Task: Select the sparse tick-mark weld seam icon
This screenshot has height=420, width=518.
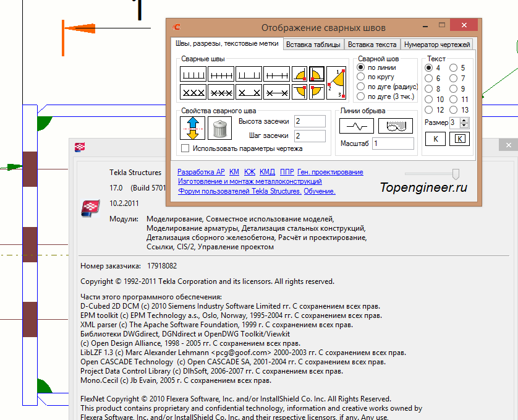Action: (248, 74)
